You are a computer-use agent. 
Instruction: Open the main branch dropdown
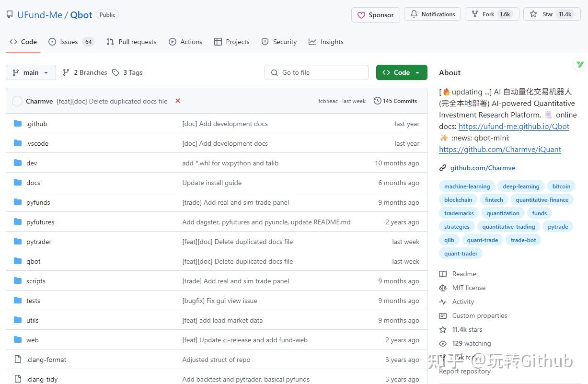(x=31, y=72)
